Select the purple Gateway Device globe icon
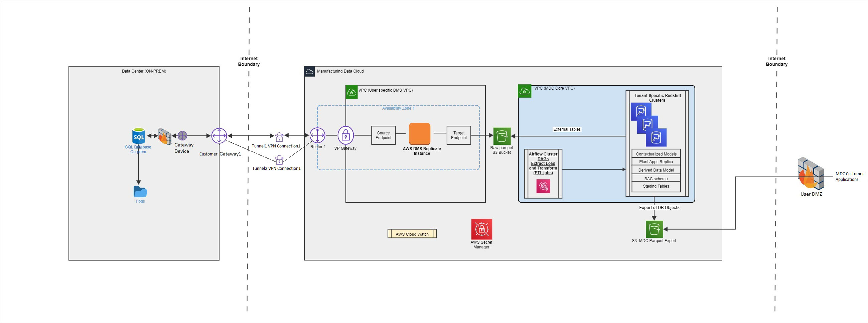The height and width of the screenshot is (323, 868). (182, 136)
